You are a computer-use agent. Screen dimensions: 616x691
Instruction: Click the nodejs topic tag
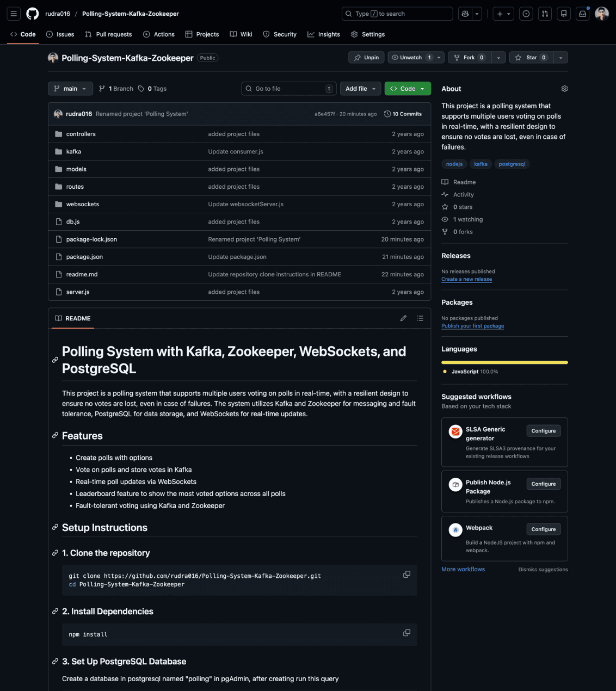454,164
